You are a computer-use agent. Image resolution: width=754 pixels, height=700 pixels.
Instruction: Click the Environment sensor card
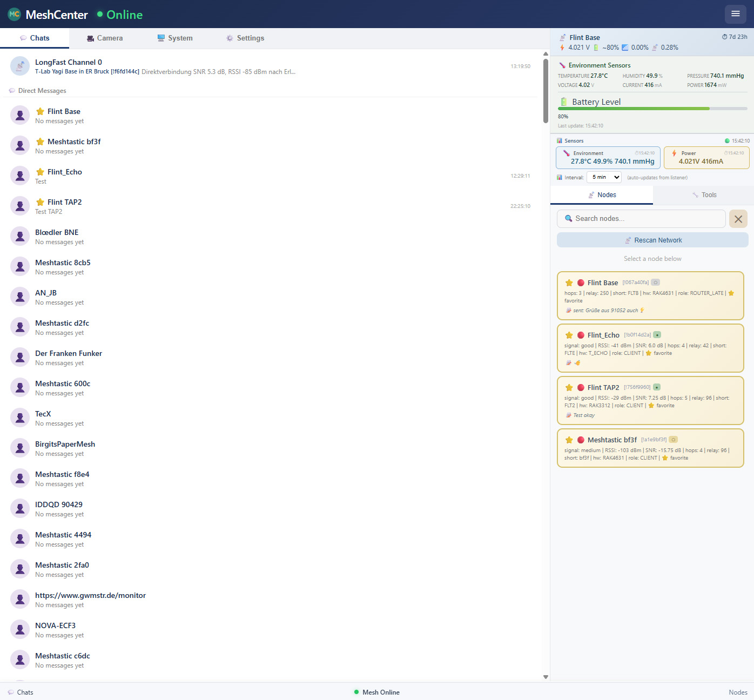(608, 158)
